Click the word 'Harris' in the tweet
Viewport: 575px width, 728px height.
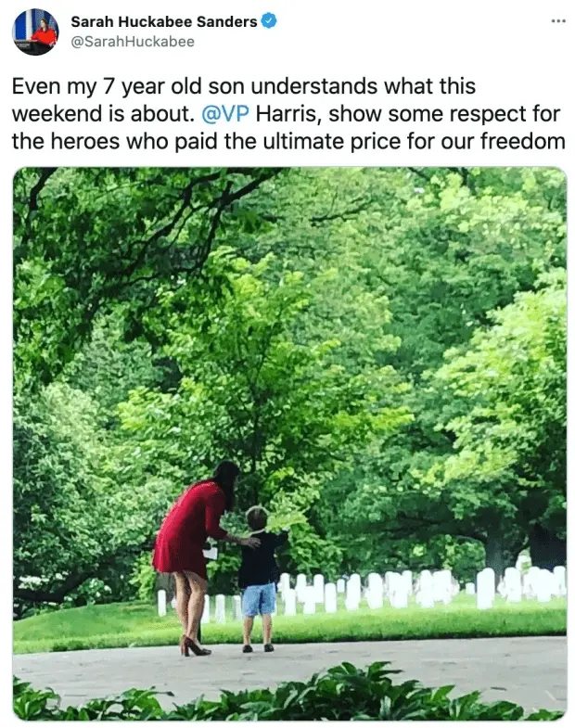286,114
